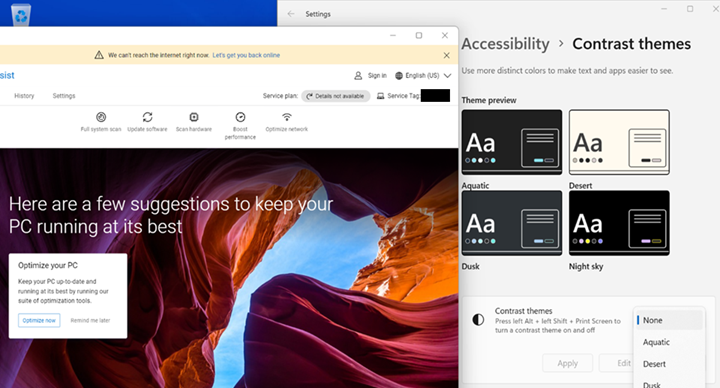Choose Aquatic from the dropdown list

pyautogui.click(x=669, y=342)
